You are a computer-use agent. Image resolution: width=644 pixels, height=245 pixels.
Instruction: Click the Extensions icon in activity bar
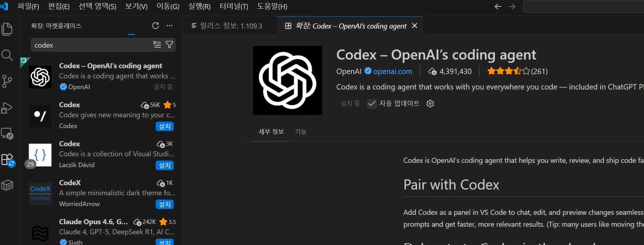click(7, 160)
